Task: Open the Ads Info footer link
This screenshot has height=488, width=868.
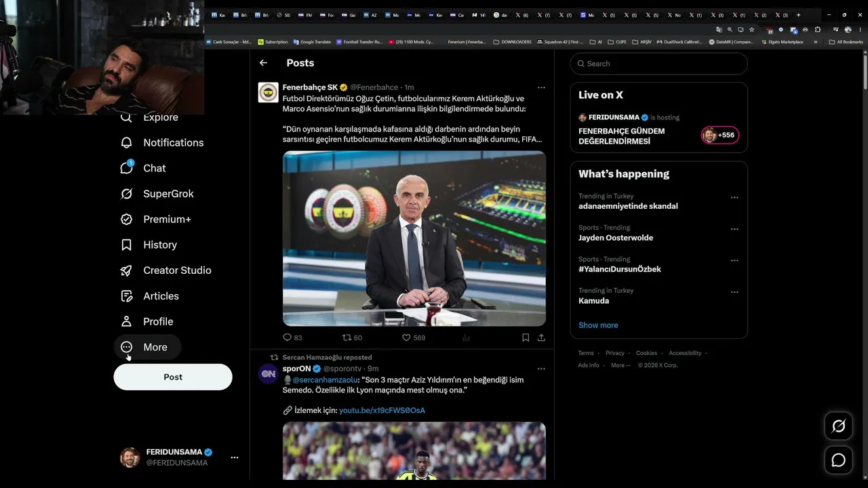Action: [x=589, y=365]
